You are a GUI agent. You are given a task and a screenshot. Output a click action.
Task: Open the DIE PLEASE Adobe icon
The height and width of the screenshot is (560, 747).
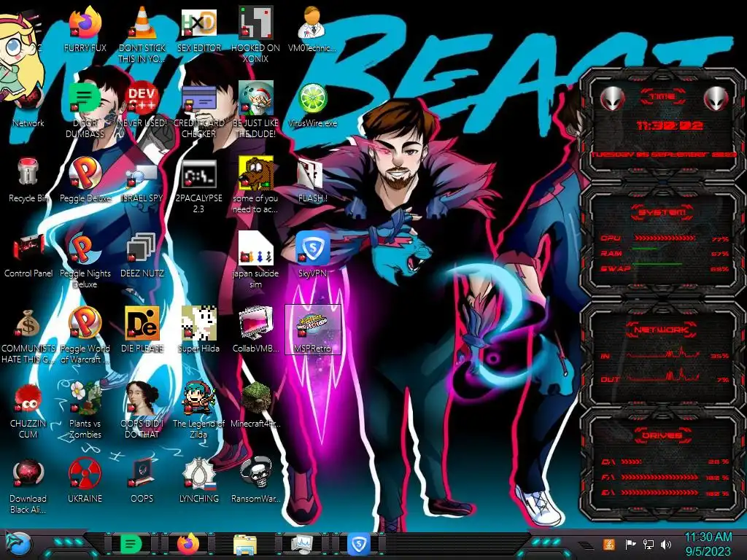(142, 330)
